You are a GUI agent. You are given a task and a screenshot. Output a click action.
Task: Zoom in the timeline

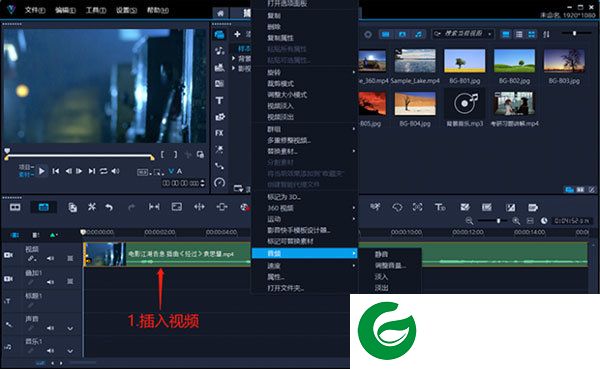tap(516, 221)
